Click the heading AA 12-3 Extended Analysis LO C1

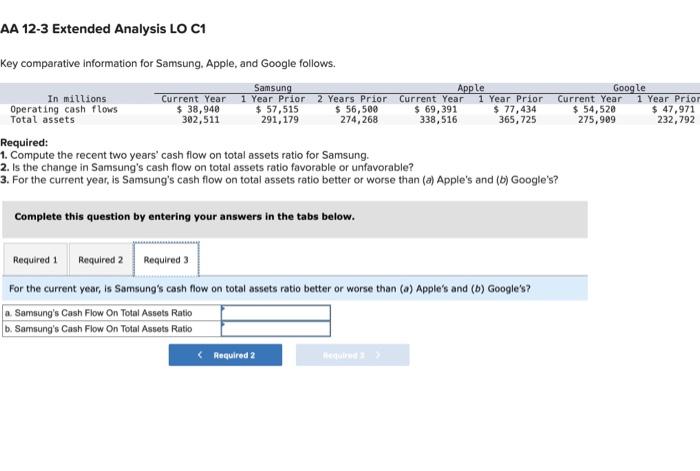103,29
